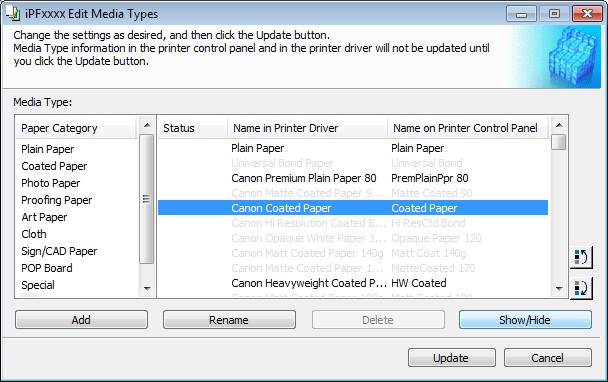The width and height of the screenshot is (608, 382).
Task: Select Canon Hi Resolution Coated Bond row
Action: pyautogui.click(x=353, y=223)
